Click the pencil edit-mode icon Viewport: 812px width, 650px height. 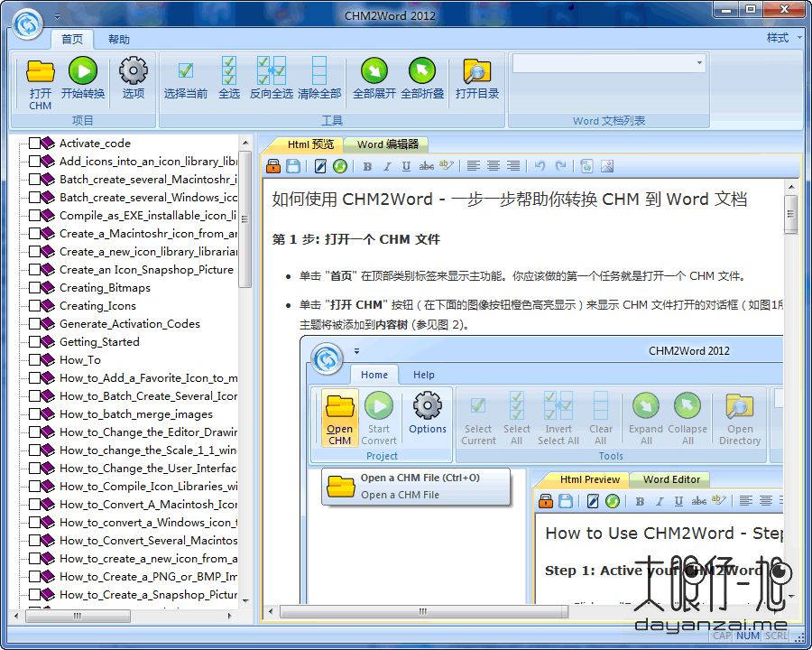pos(320,166)
